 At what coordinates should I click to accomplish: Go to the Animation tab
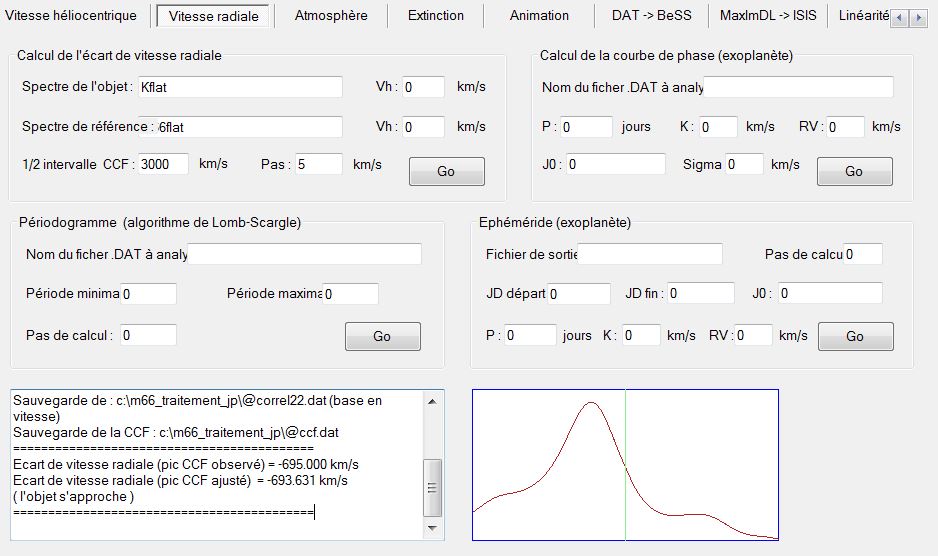coord(539,16)
